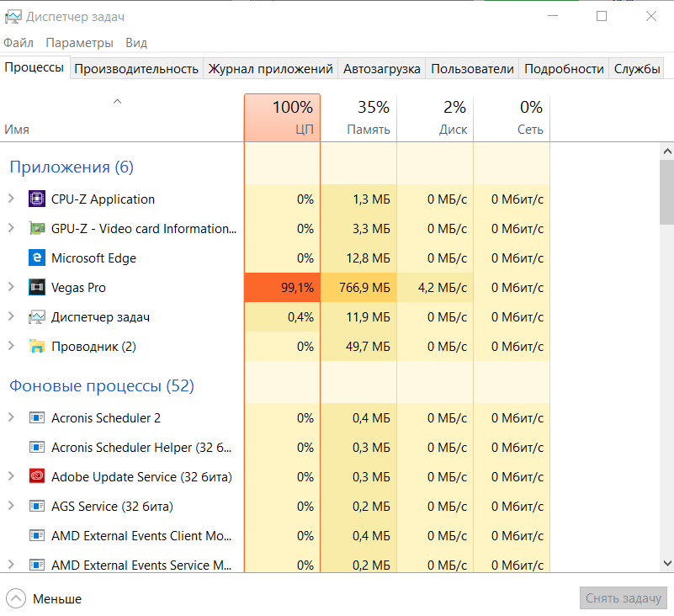Sort processes by Сеть column
Viewport: 674px width, 616px height.
(x=512, y=117)
